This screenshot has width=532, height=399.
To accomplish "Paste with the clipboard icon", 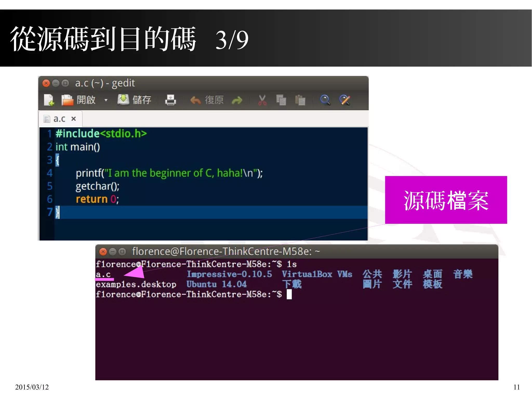I will tap(300, 100).
